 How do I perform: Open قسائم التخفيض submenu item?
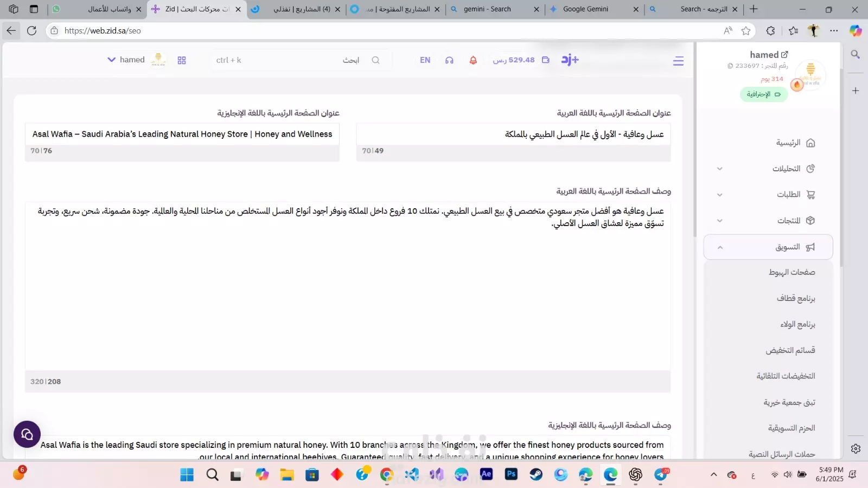point(790,350)
